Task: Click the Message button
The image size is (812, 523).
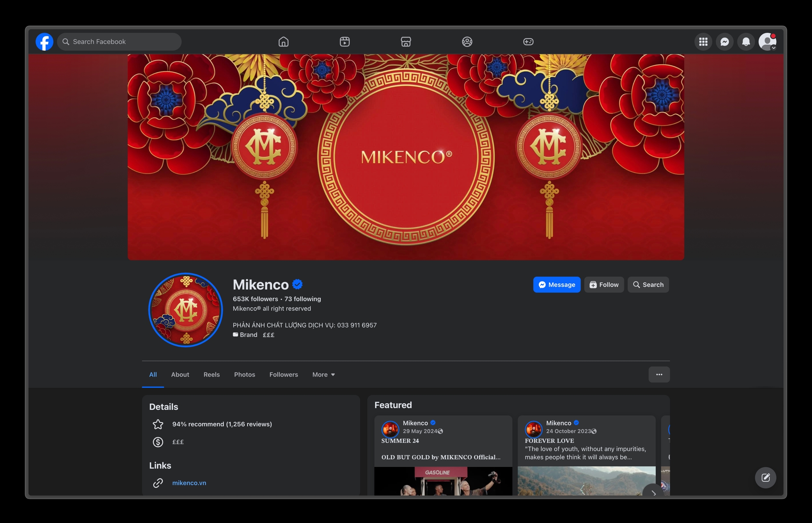Action: coord(557,285)
